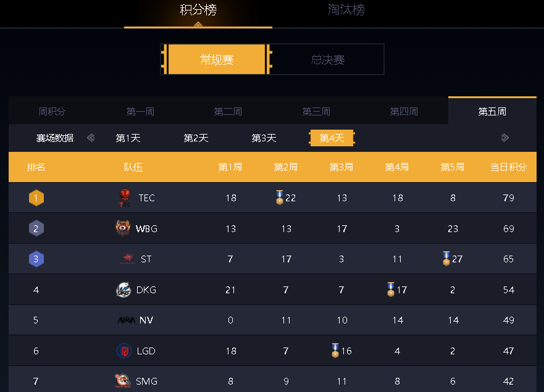
Task: Click the rank 1 gold hexagon badge
Action: point(36,198)
